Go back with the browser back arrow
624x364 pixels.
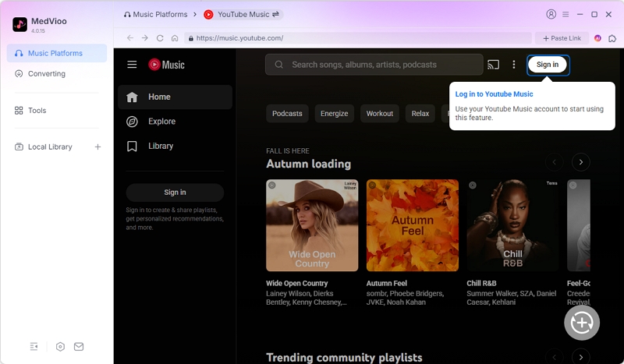tap(130, 37)
